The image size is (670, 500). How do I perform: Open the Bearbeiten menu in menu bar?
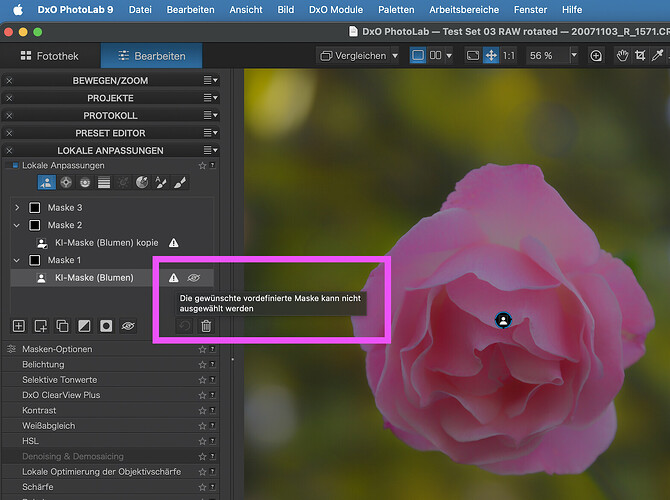191,9
